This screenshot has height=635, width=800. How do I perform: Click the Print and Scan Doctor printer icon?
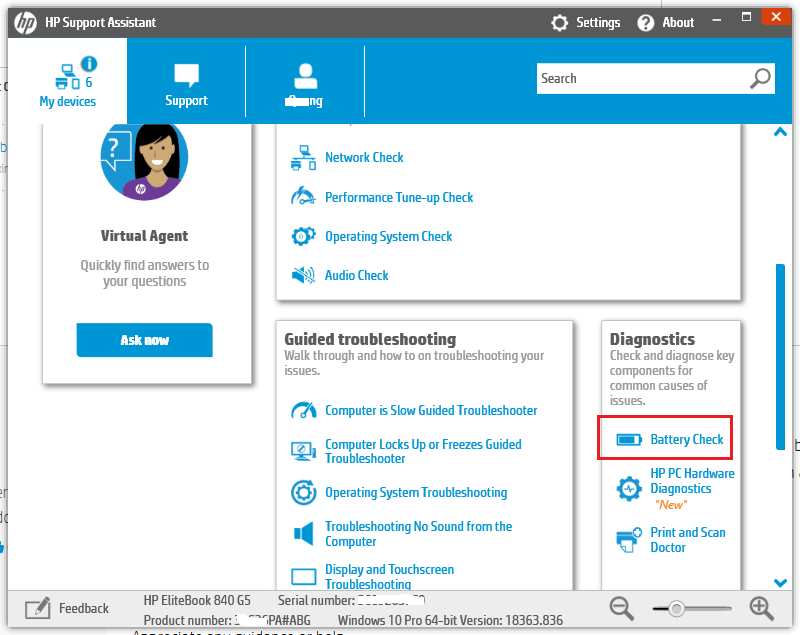coord(629,540)
